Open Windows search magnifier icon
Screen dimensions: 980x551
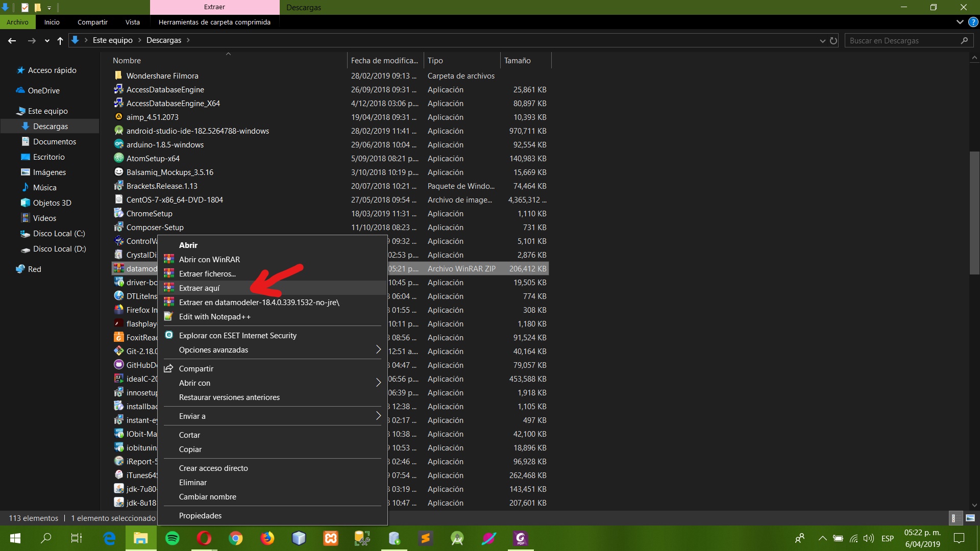[x=46, y=538]
